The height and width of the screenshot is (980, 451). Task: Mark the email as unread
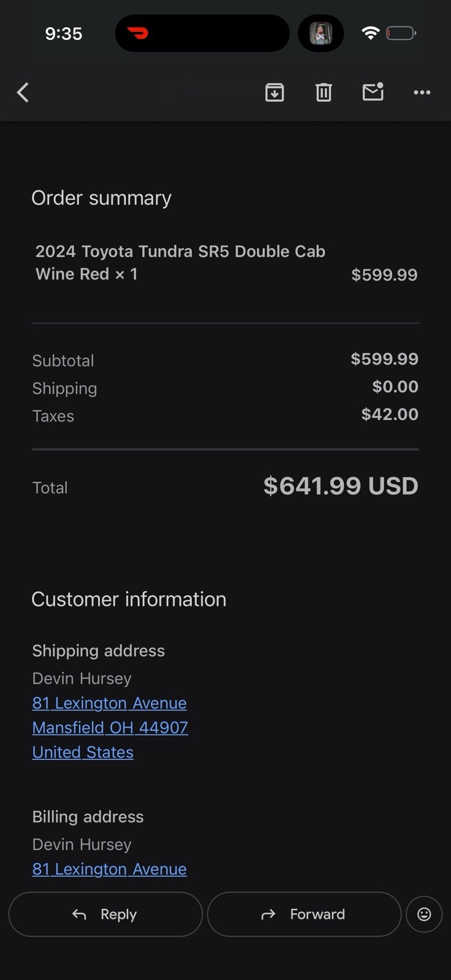coord(373,92)
